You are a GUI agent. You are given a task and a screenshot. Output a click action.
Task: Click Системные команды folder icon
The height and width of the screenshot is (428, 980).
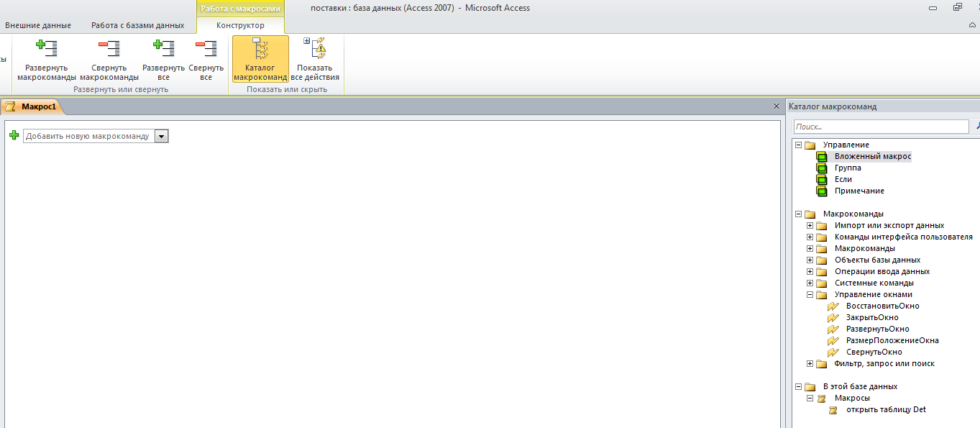[x=822, y=283]
